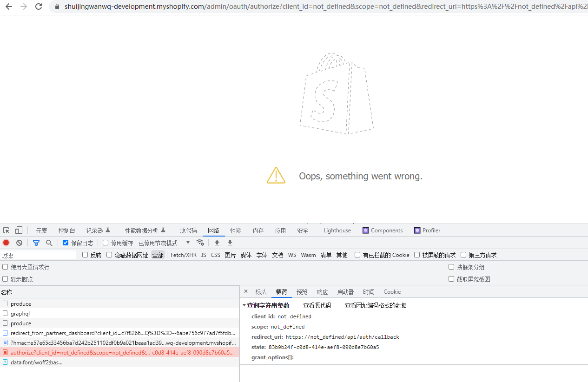588x382 pixels.
Task: Click the 过滤 filter input field
Action: (38, 255)
